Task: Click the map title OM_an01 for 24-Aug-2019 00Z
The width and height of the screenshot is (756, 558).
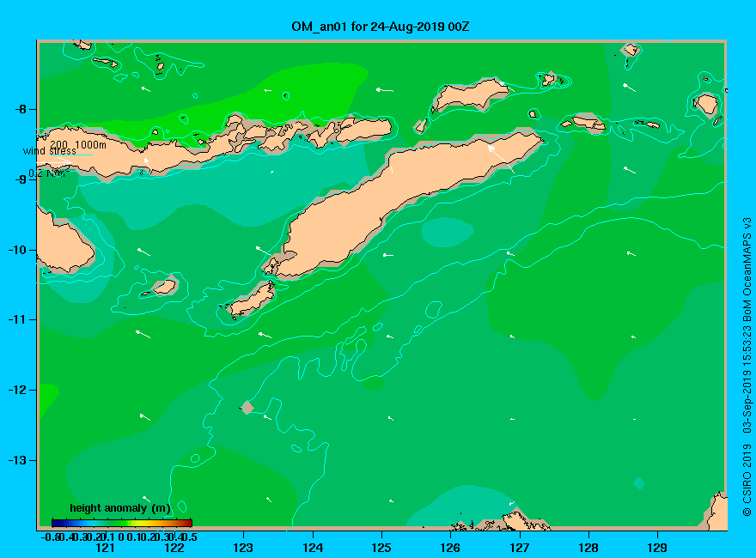Action: coord(380,27)
